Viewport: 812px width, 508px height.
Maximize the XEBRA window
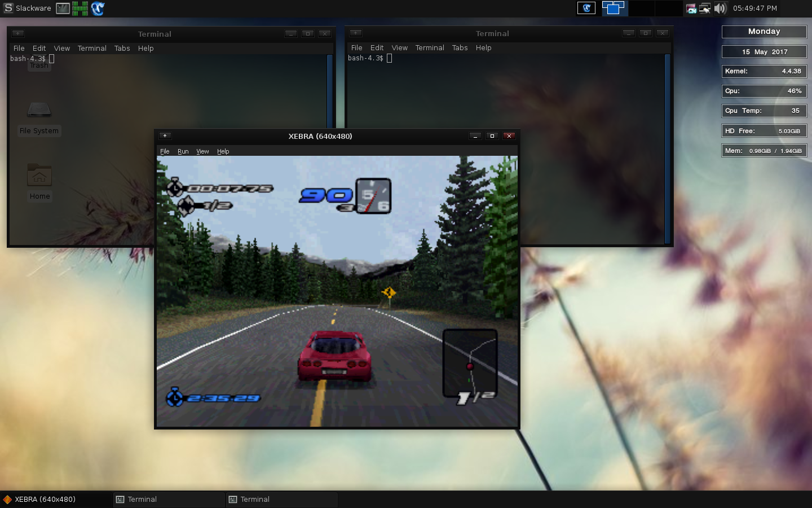click(x=492, y=136)
